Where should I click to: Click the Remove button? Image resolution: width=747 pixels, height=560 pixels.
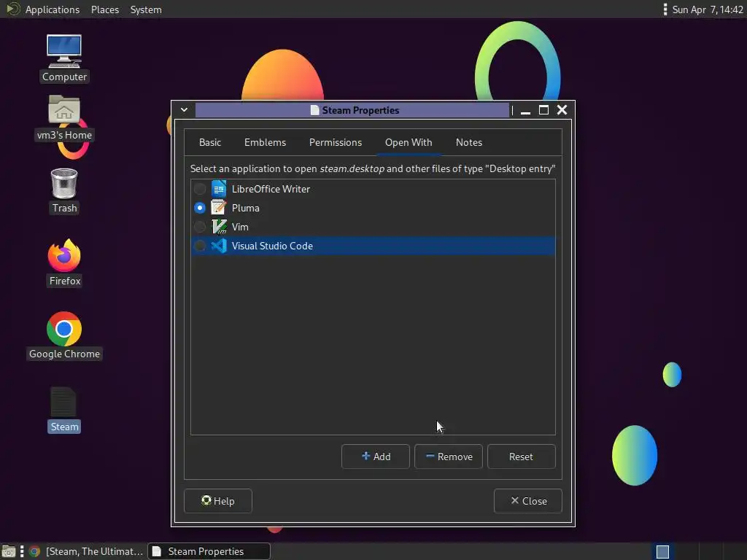pos(449,456)
